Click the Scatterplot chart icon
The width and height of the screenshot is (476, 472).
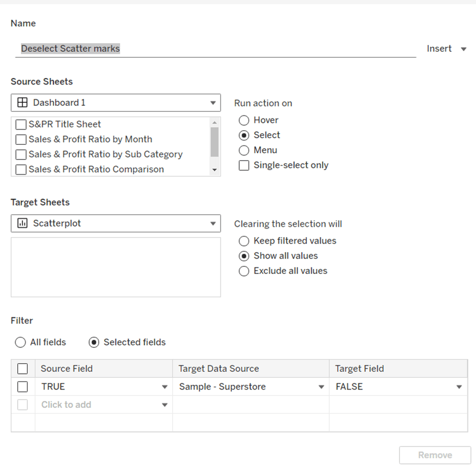pos(22,223)
